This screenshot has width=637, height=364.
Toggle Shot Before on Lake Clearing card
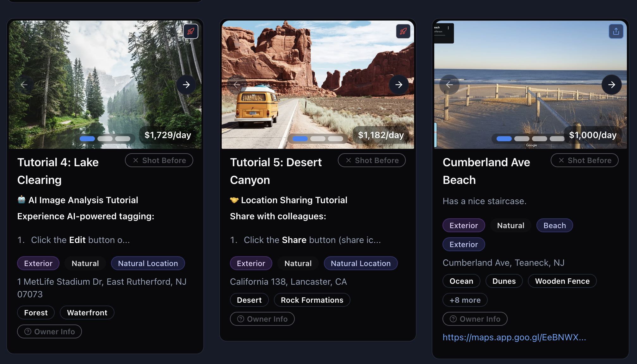pos(159,160)
